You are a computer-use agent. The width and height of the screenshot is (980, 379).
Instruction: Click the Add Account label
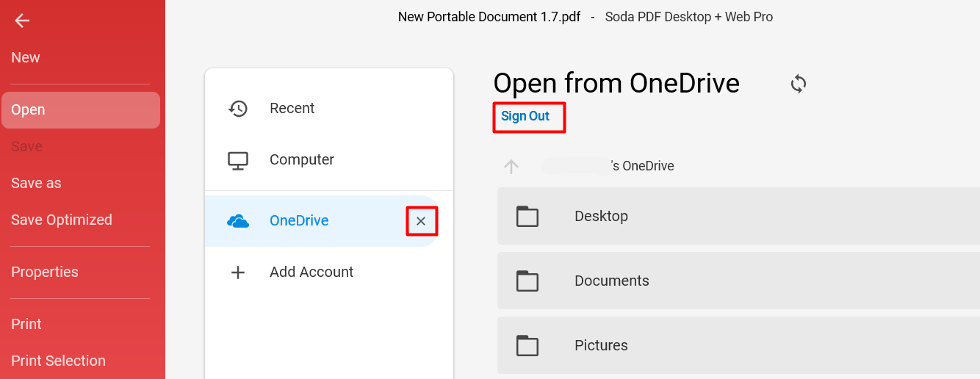click(311, 272)
